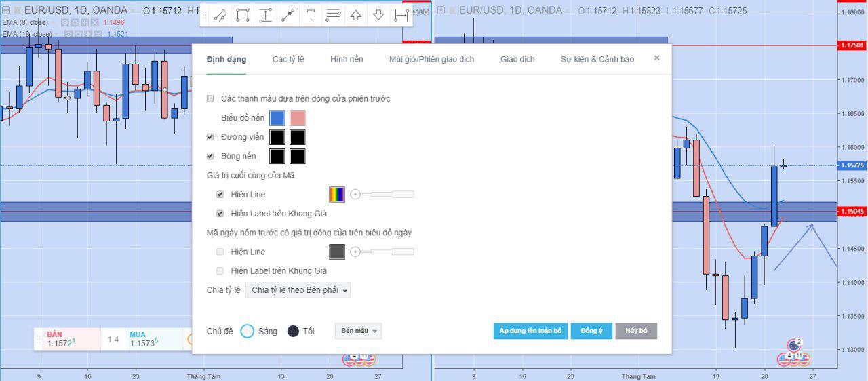Select the Tối dark theme option
868x381 pixels.
293,332
